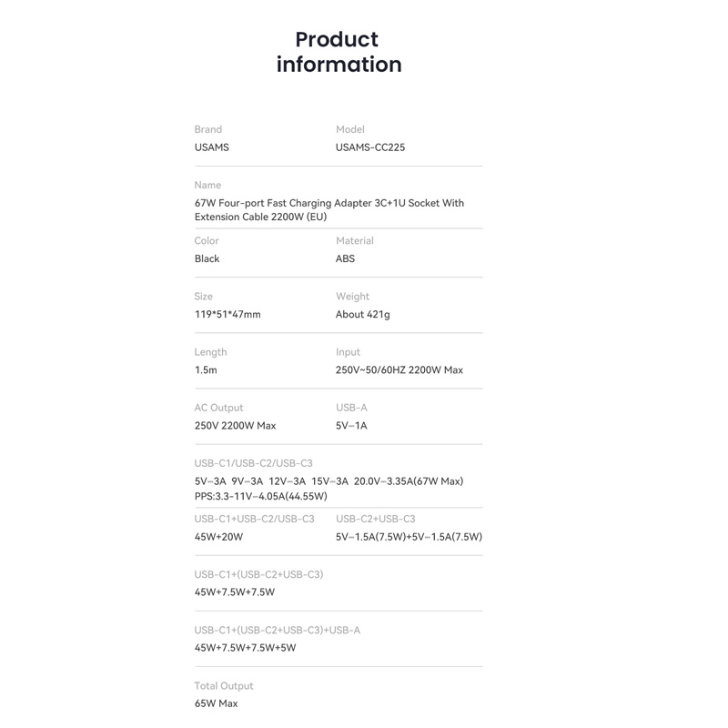This screenshot has height=728, width=728.
Task: Select the 5V-1A USB-A value
Action: [351, 426]
